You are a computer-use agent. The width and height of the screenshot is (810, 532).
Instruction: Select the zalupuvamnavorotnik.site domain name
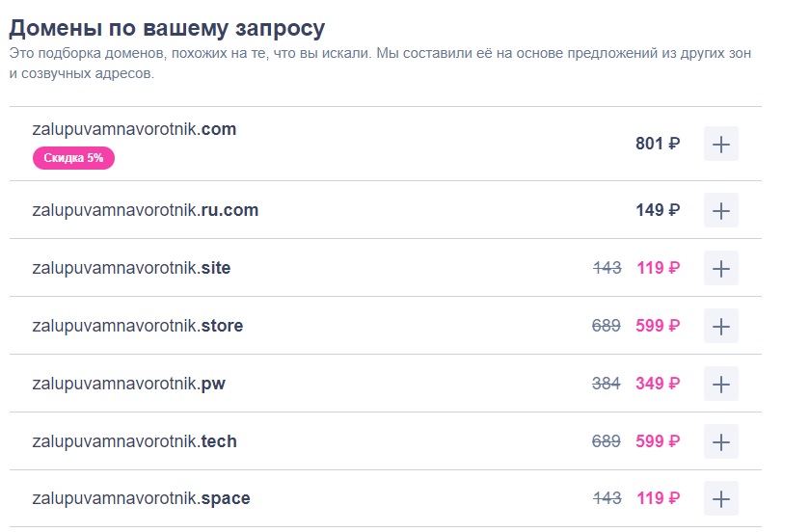(x=131, y=268)
